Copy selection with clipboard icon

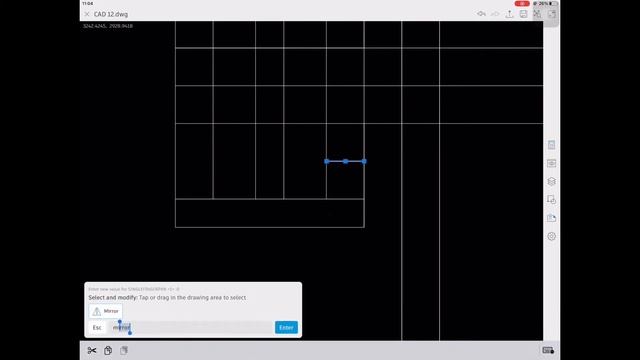[108, 350]
